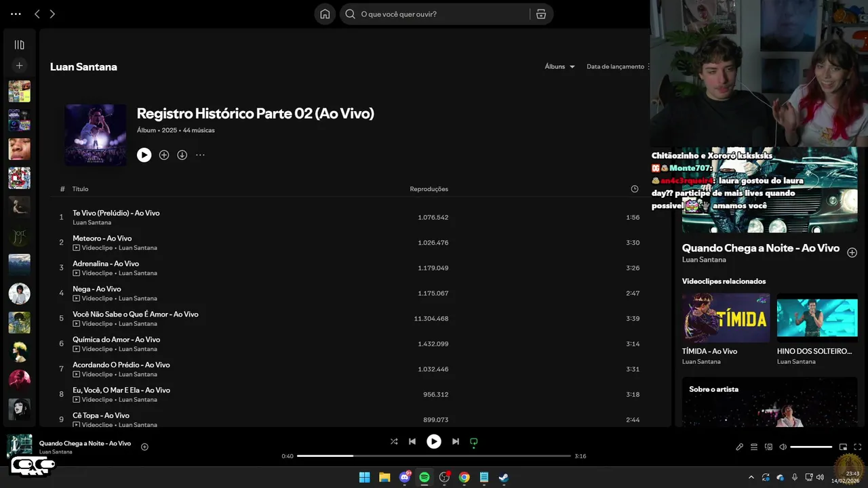Click the Título column header
Screen dimensions: 868x488
tap(81, 189)
